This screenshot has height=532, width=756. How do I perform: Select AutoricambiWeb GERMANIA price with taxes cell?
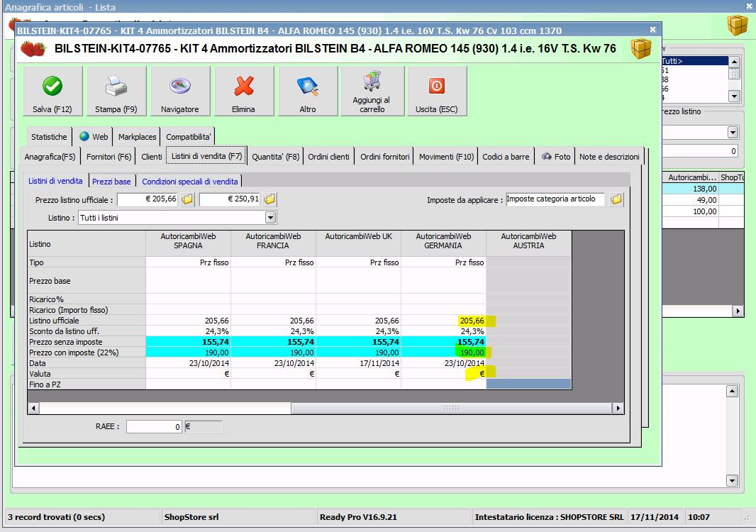pyautogui.click(x=444, y=353)
